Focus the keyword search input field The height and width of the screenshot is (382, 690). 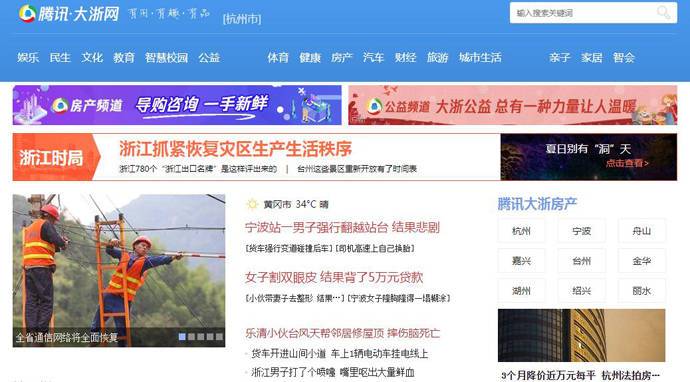point(593,13)
